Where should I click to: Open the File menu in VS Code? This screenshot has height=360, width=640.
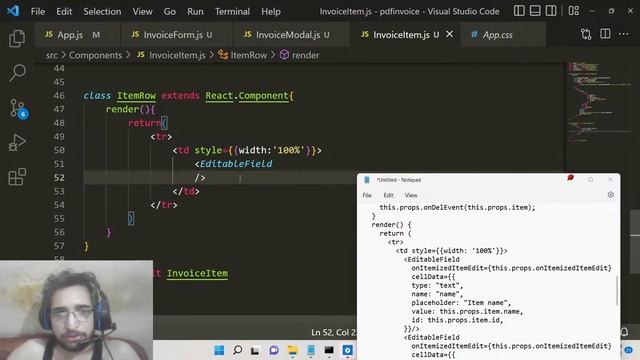point(38,11)
